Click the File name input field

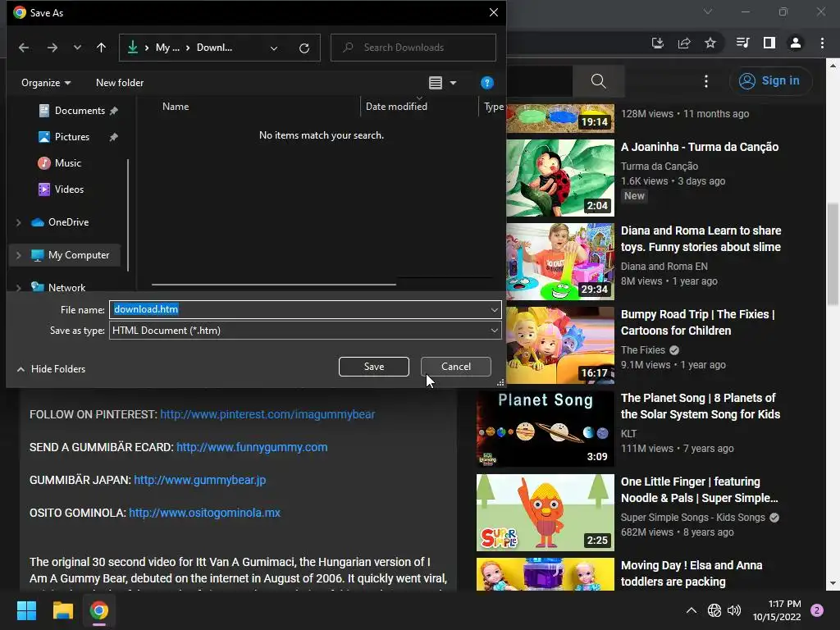(x=299, y=309)
